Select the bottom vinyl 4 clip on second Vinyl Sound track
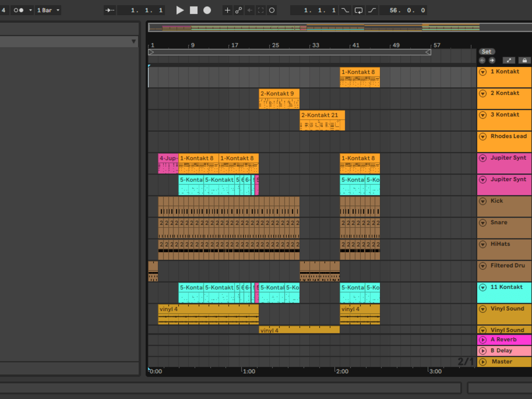The height and width of the screenshot is (399, 532). (299, 330)
